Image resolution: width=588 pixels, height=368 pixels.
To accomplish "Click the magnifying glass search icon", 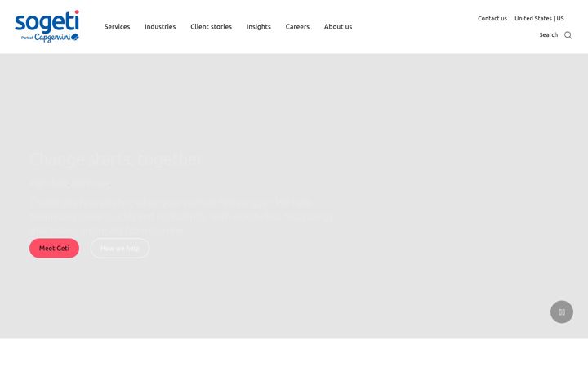I will (568, 35).
